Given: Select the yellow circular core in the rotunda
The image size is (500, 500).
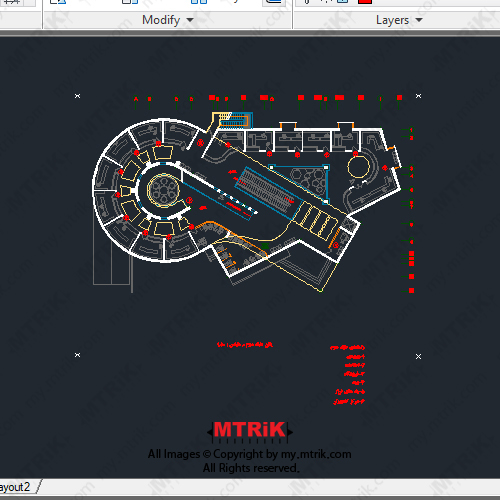Looking at the screenshot, I should pos(163,190).
